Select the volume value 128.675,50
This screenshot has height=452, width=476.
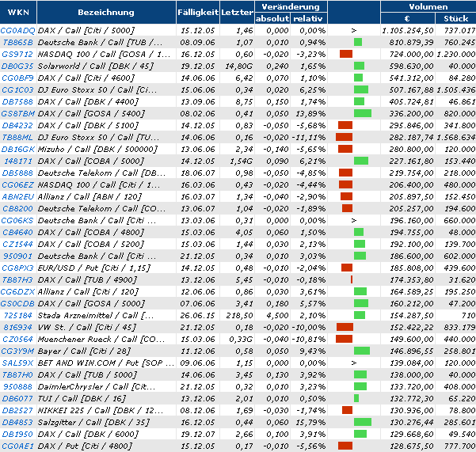[411, 446]
